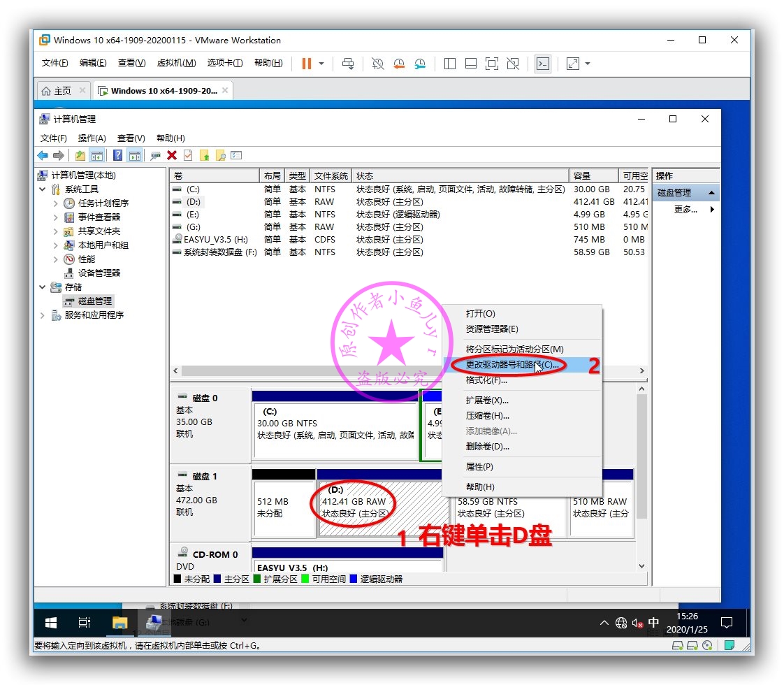This screenshot has width=784, height=685.
Task: Open VMware 选项卡(T) menu
Action: click(225, 63)
